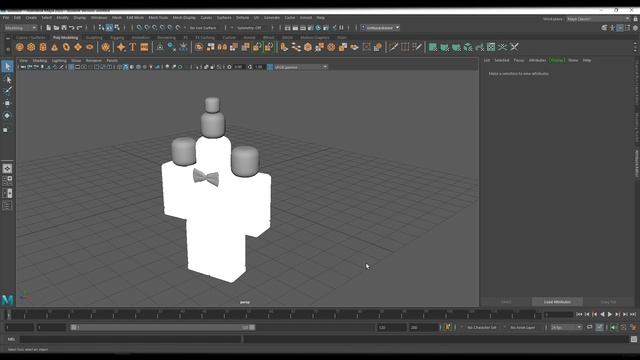The width and height of the screenshot is (640, 360).
Task: Open the No Live Surface dropdown
Action: (203, 28)
